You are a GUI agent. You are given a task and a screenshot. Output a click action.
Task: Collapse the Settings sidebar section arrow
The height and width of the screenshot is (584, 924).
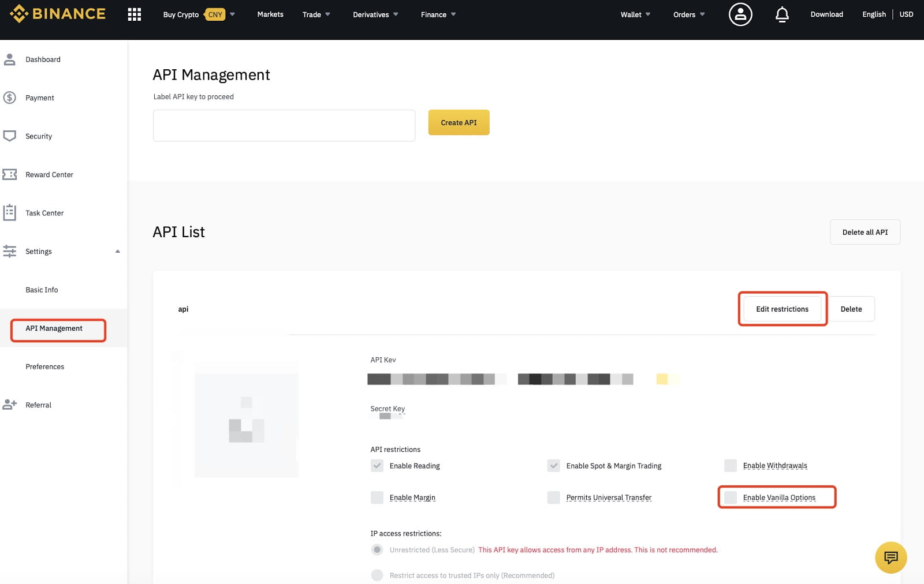pyautogui.click(x=118, y=252)
